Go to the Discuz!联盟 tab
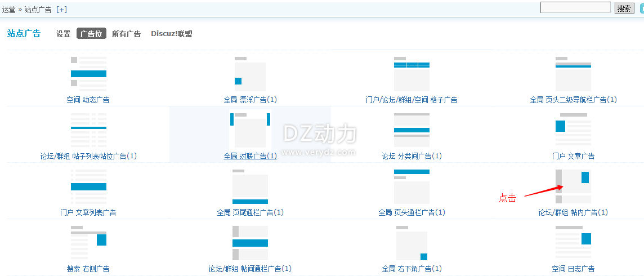This screenshot has width=644, height=276. click(x=171, y=34)
